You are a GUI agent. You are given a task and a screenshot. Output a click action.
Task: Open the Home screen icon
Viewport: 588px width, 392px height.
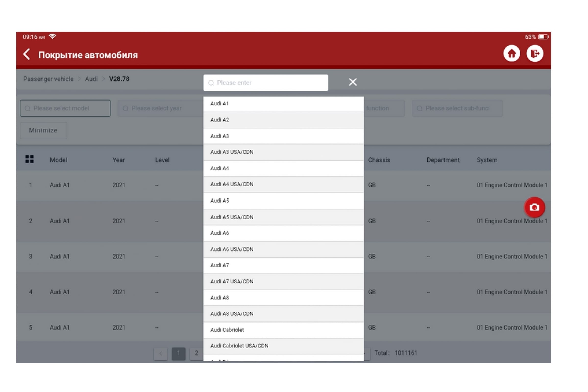click(x=512, y=53)
